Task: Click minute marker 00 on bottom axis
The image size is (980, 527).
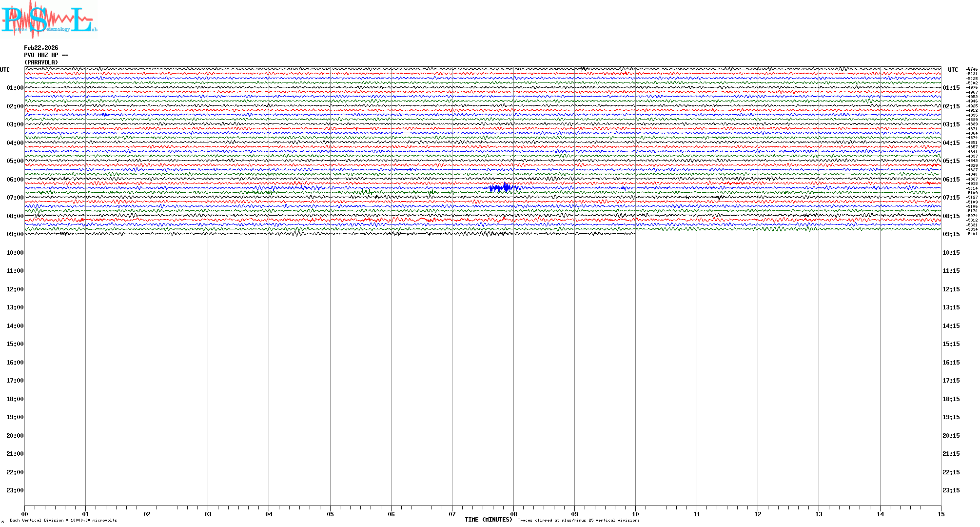Action: click(x=25, y=514)
